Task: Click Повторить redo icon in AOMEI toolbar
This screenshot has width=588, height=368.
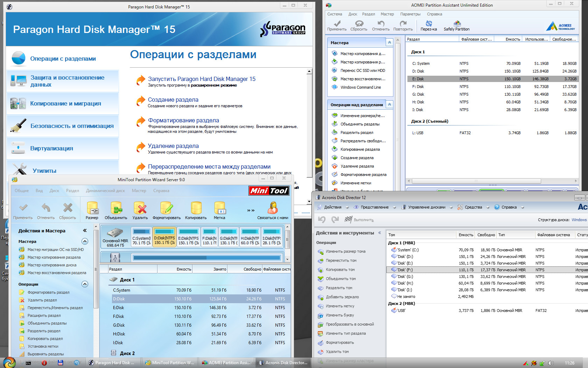Action: coord(403,23)
